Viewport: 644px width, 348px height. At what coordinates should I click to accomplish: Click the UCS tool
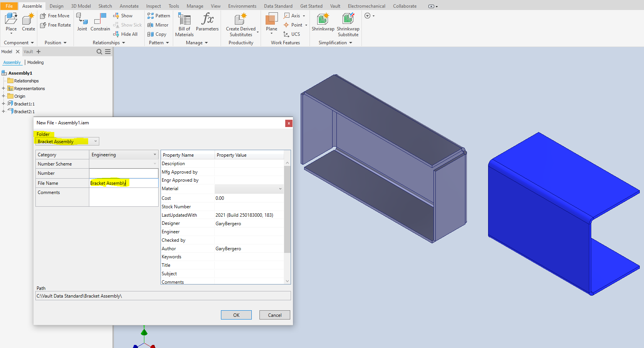292,34
